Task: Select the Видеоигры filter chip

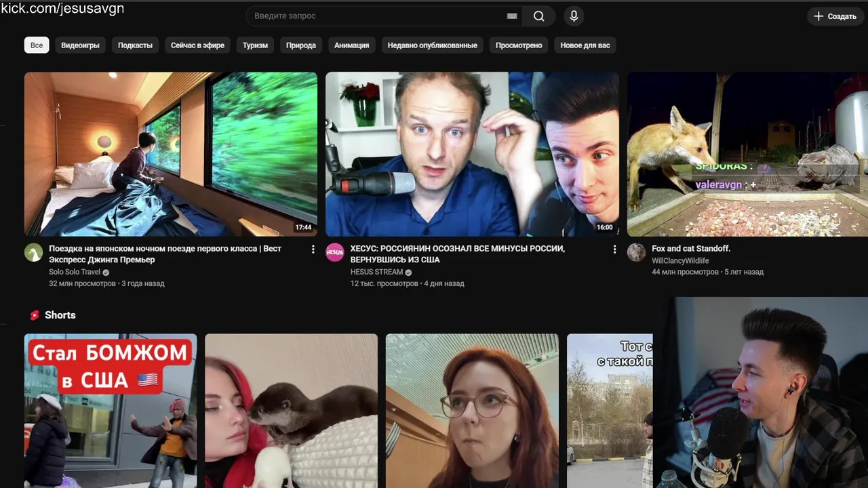Action: click(x=80, y=45)
